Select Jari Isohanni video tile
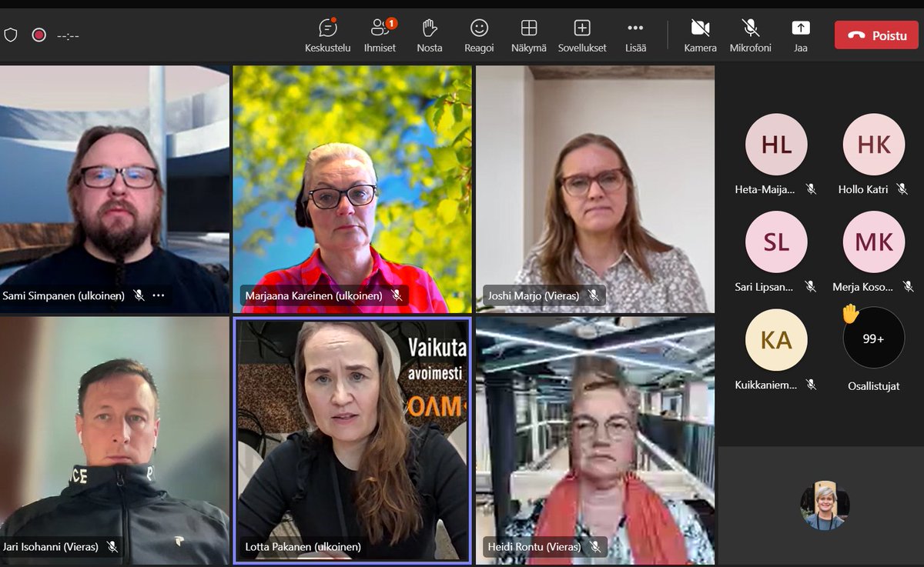Viewport: 924px width, 567px height. (115, 441)
